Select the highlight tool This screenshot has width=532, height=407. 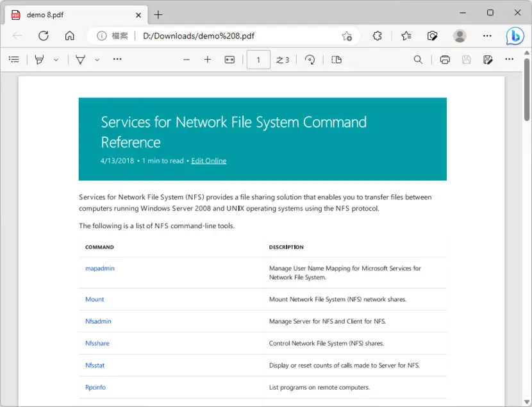coord(39,60)
